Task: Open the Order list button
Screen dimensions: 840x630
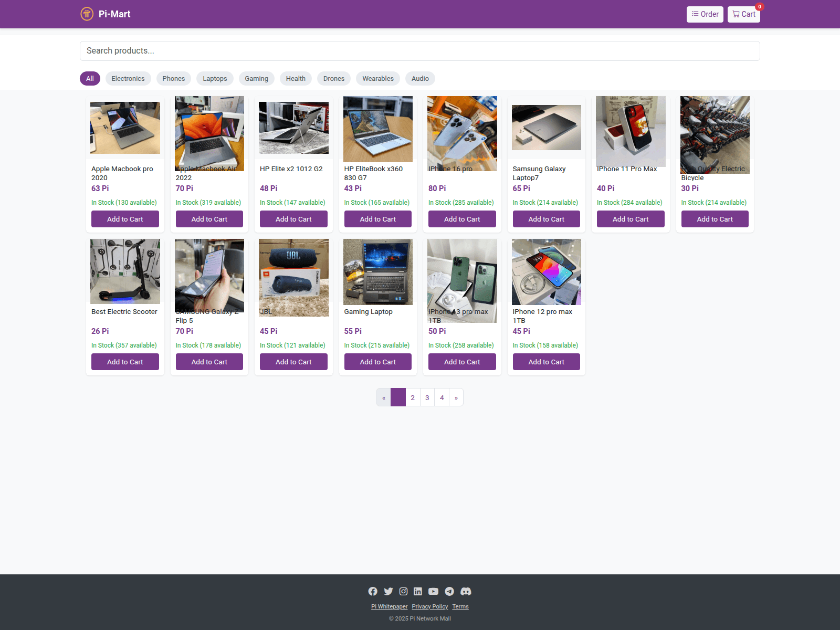Action: (x=705, y=14)
